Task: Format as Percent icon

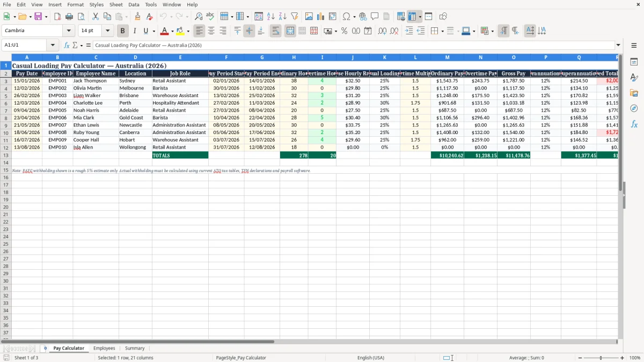Action: click(x=344, y=31)
